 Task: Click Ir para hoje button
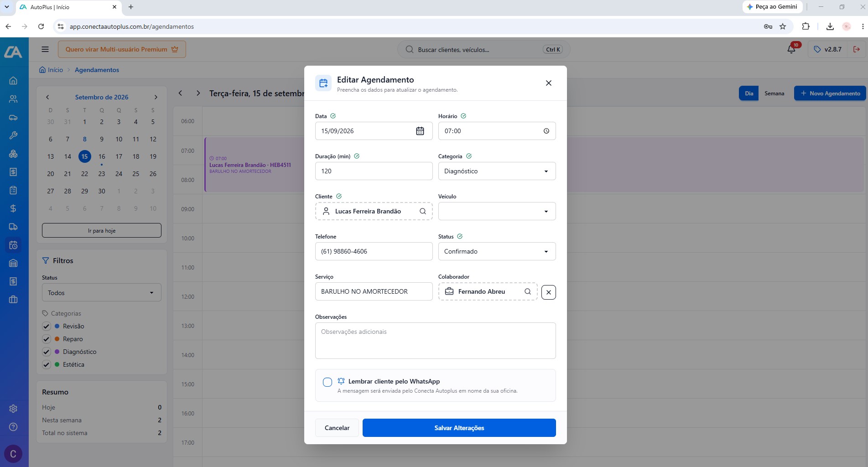pyautogui.click(x=101, y=230)
